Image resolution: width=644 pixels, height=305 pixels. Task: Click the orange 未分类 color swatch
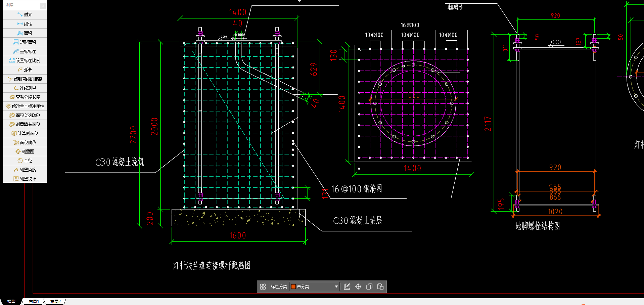[x=293, y=287]
